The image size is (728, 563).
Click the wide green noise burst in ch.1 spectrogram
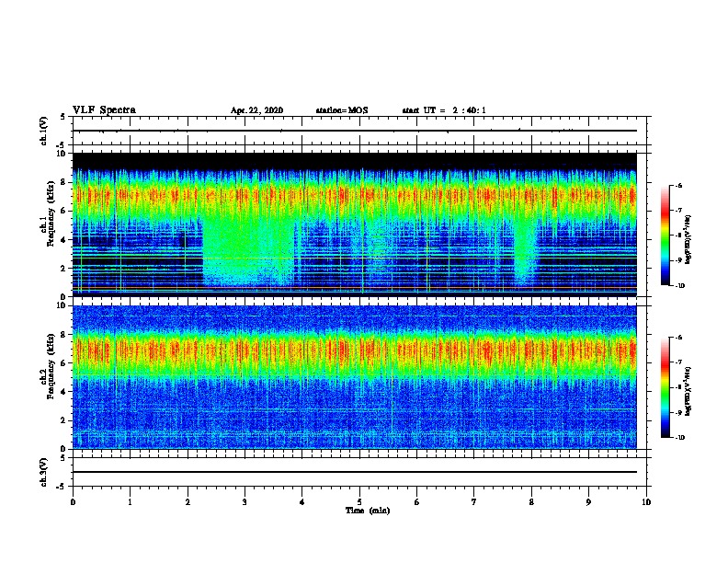click(248, 251)
